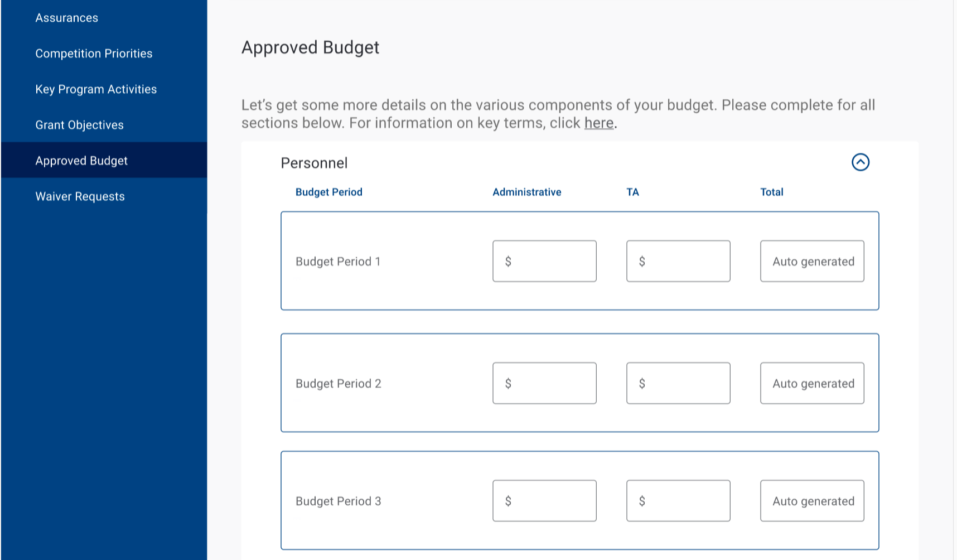Screen dimensions: 957x560
Task: Focus Administrative field for Budget Period 2
Action: coord(544,383)
